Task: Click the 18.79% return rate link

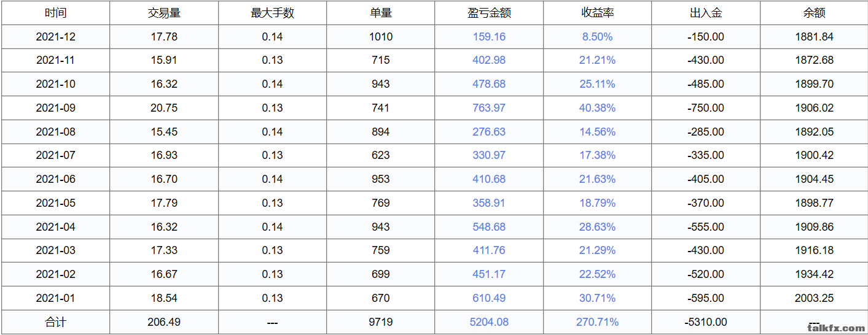Action: (x=598, y=203)
